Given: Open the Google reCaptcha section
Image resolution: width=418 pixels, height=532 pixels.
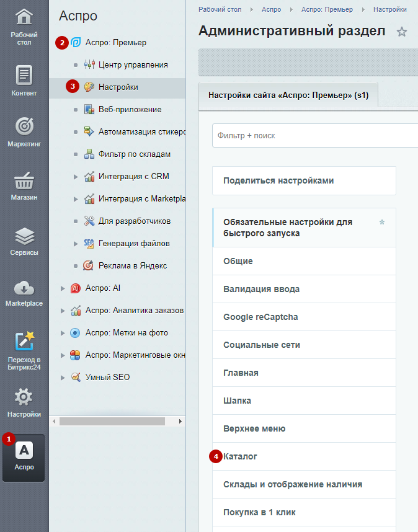Looking at the screenshot, I should [x=304, y=317].
